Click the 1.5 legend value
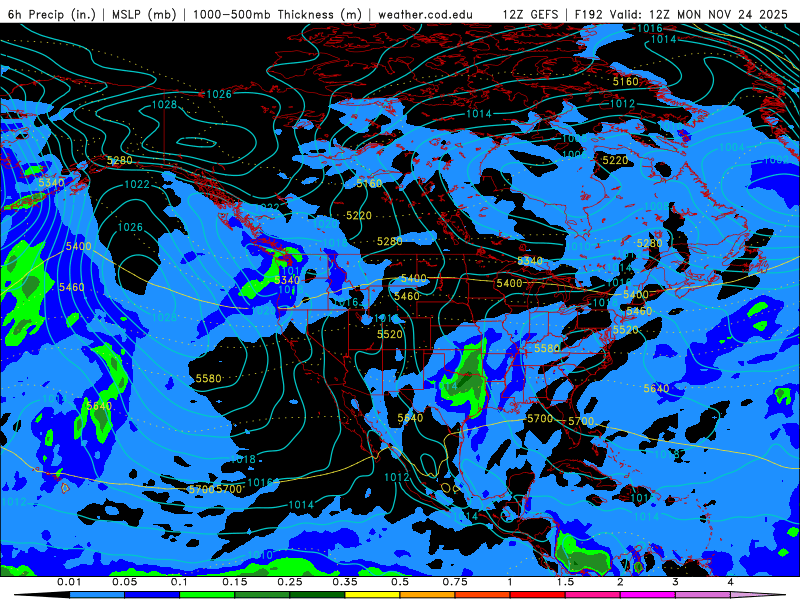800x600 pixels. coord(565,582)
